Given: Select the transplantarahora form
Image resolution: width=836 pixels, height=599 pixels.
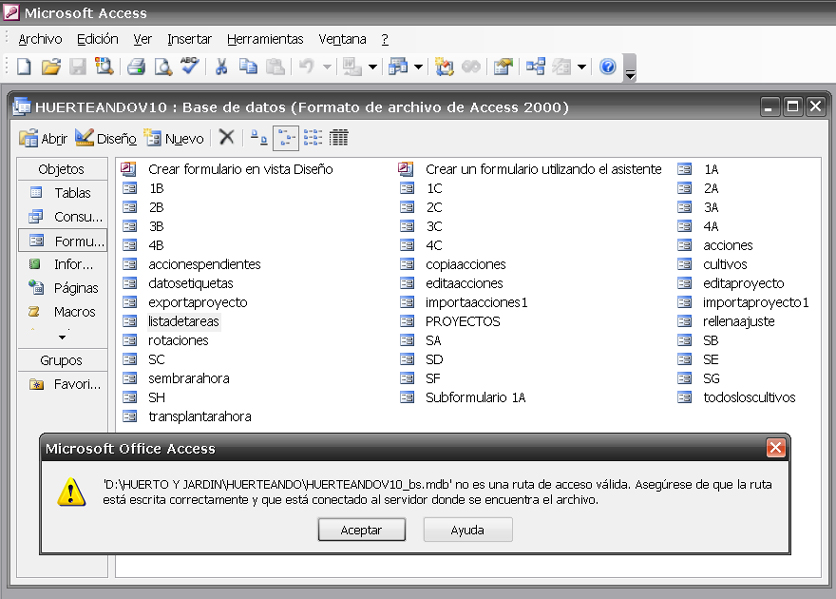Looking at the screenshot, I should [x=187, y=416].
